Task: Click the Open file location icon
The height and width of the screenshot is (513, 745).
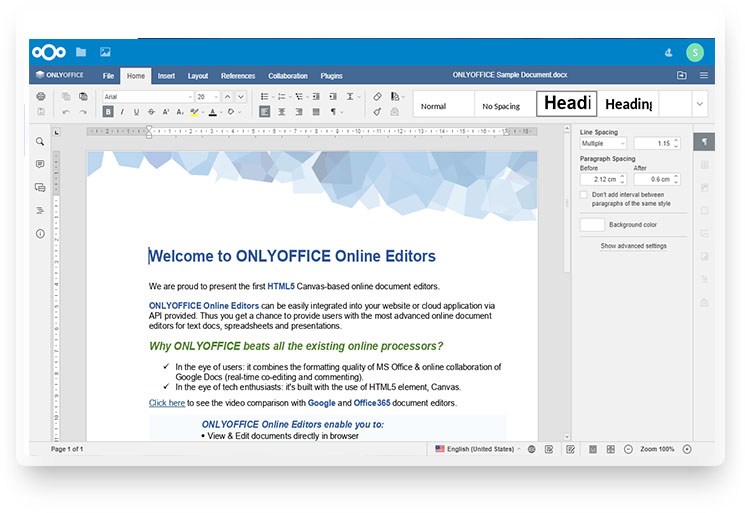Action: pyautogui.click(x=681, y=75)
